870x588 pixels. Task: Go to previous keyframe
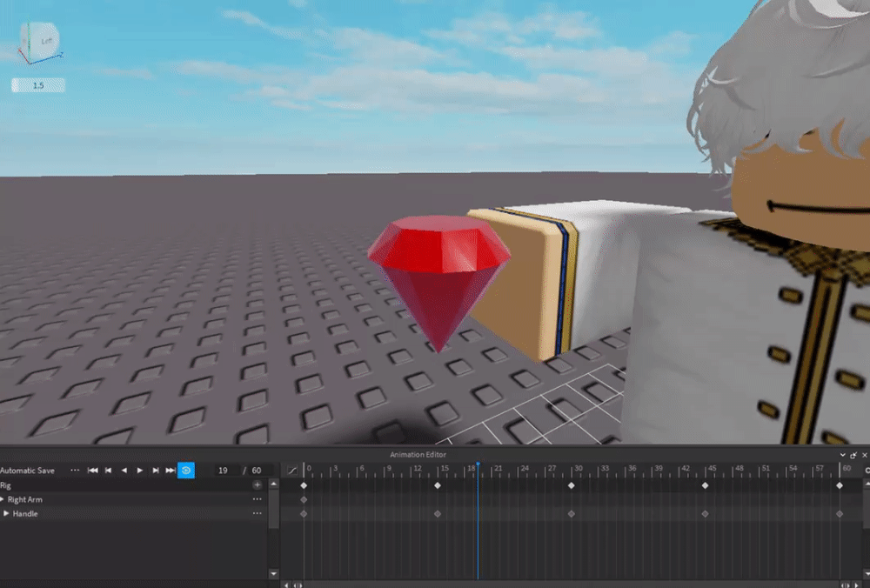[x=108, y=471]
